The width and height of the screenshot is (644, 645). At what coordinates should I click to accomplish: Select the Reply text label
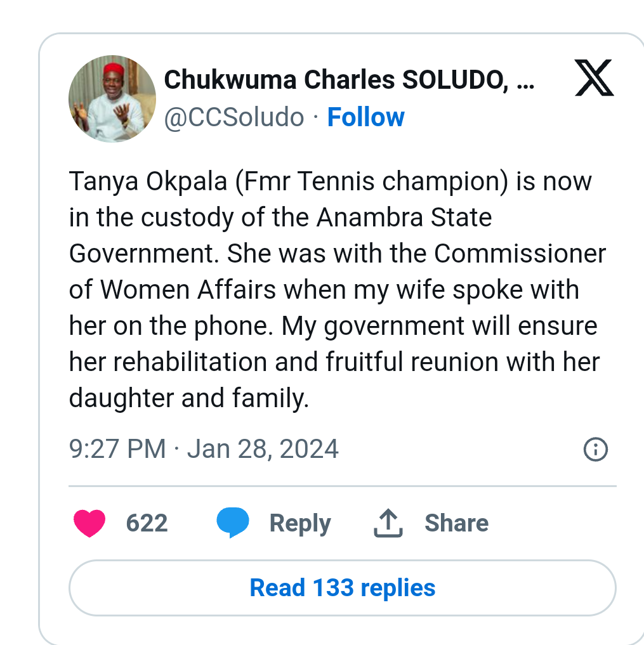click(x=300, y=523)
